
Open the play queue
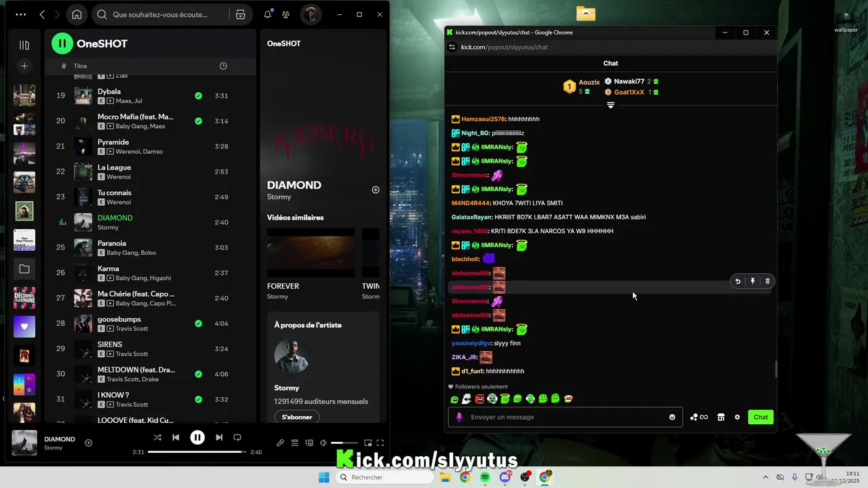pyautogui.click(x=295, y=443)
